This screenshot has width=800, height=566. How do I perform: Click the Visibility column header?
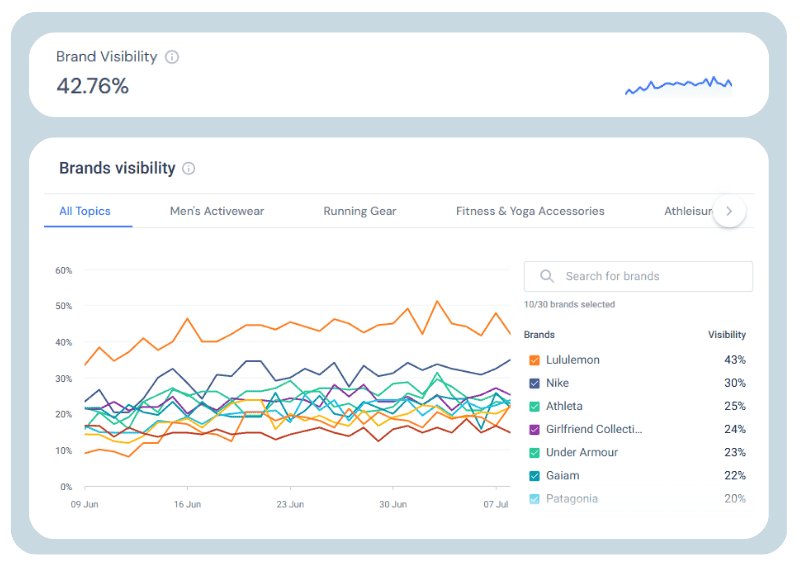click(x=727, y=335)
